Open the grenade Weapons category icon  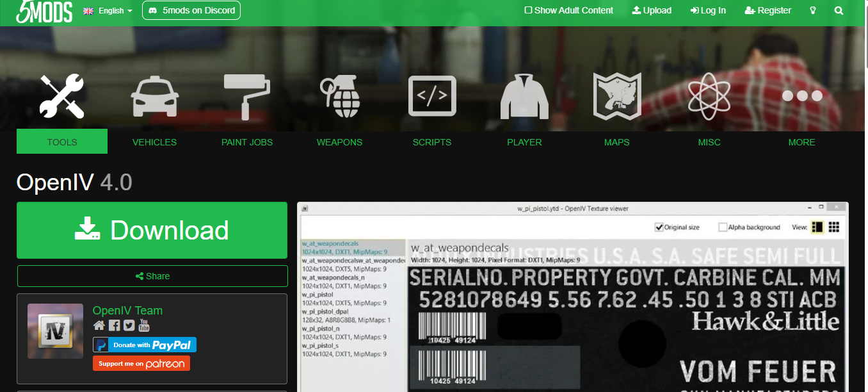click(339, 96)
